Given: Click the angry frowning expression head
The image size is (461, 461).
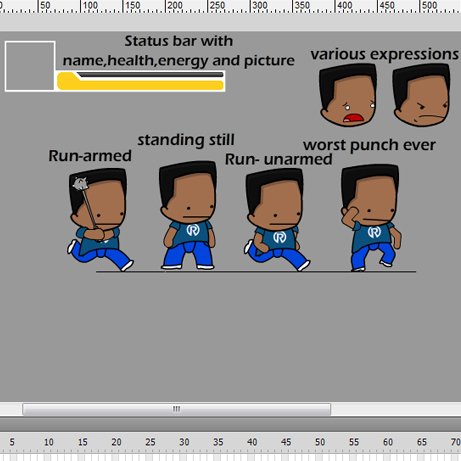Looking at the screenshot, I should 421,95.
